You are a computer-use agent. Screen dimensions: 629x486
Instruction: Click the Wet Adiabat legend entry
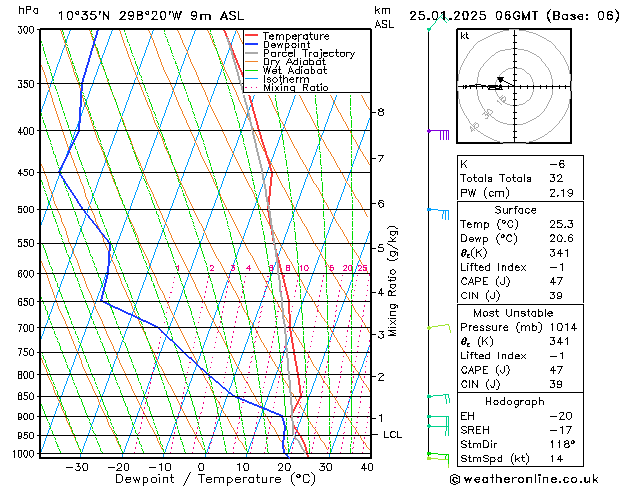point(286,71)
